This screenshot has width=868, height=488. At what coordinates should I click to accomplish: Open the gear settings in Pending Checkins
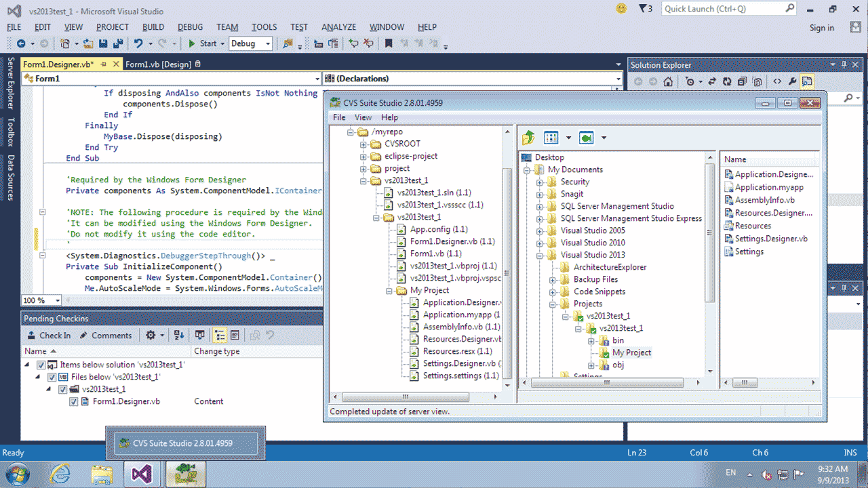(151, 335)
